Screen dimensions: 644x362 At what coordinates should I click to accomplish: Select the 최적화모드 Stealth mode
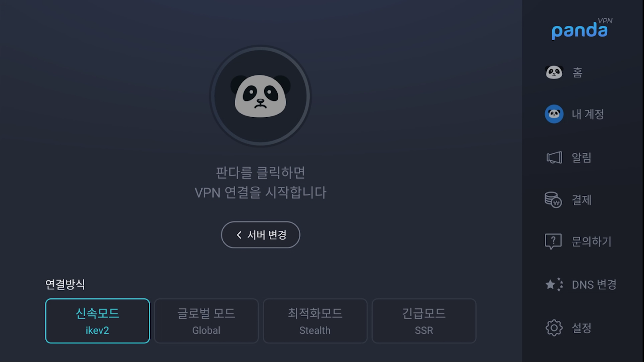click(x=315, y=321)
